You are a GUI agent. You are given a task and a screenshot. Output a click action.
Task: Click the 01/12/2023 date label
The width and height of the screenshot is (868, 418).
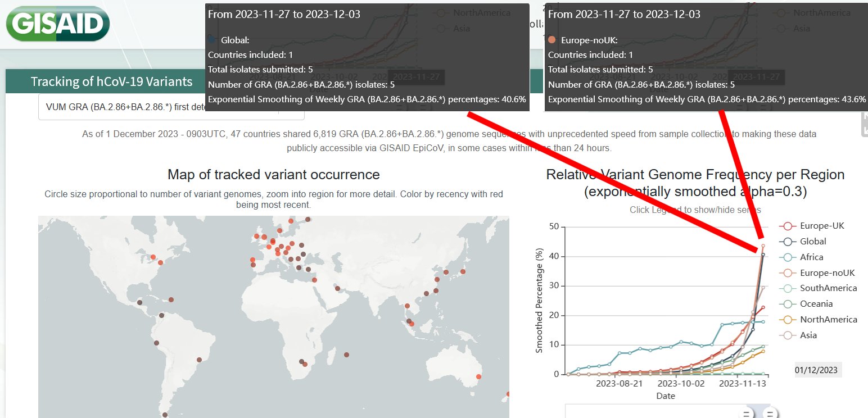point(816,370)
